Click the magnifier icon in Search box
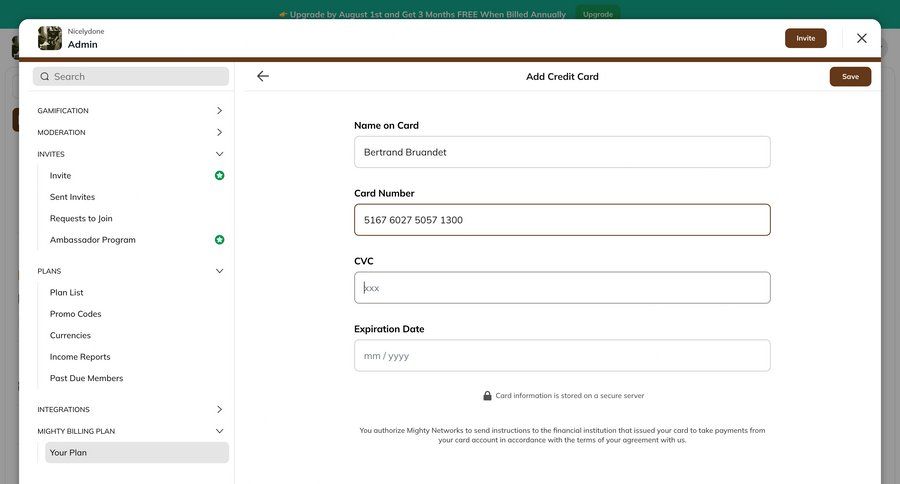Viewport: 900px width, 484px height. (x=45, y=76)
